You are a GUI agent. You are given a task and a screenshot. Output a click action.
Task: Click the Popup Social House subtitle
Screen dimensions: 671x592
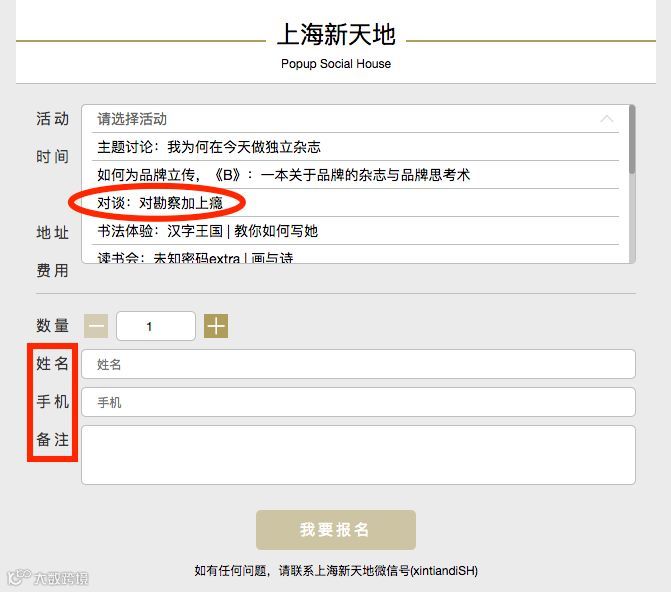pyautogui.click(x=336, y=64)
